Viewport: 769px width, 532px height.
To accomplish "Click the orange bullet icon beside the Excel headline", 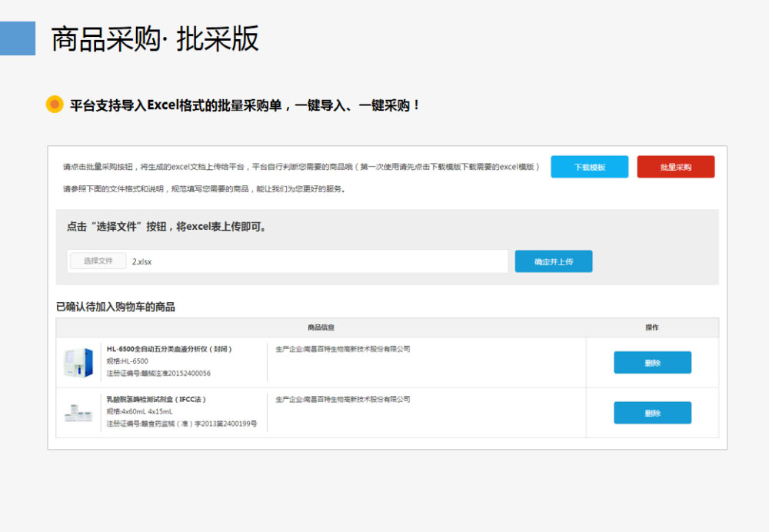I will point(55,105).
